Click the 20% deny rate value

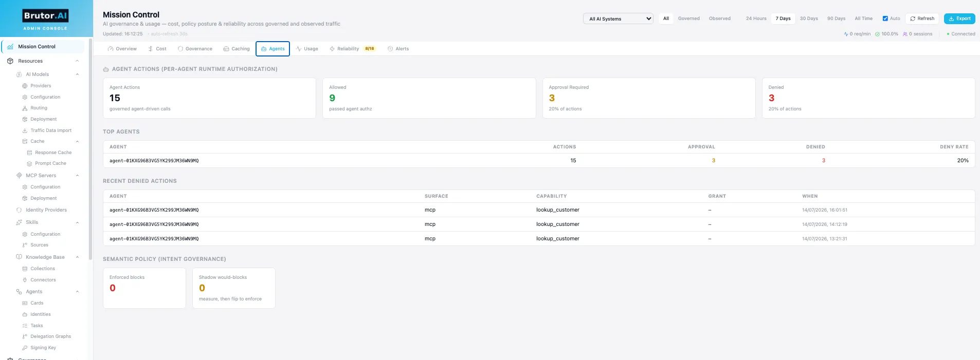point(963,161)
